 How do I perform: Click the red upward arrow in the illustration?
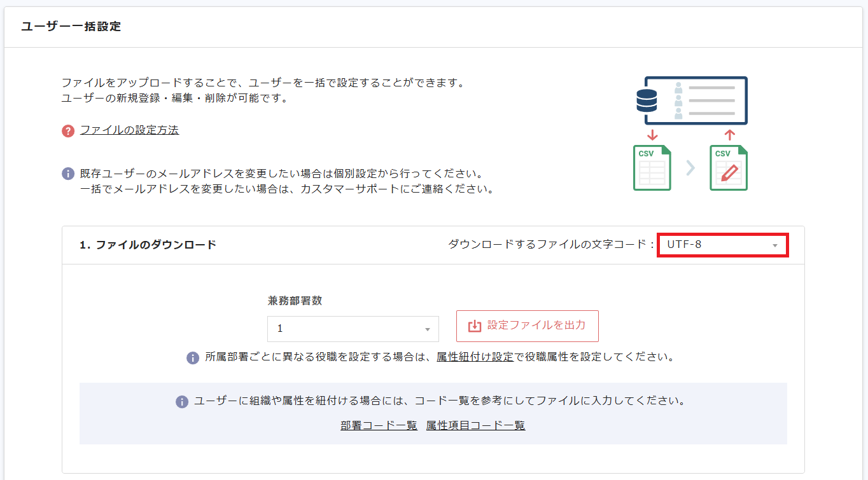pyautogui.click(x=729, y=135)
